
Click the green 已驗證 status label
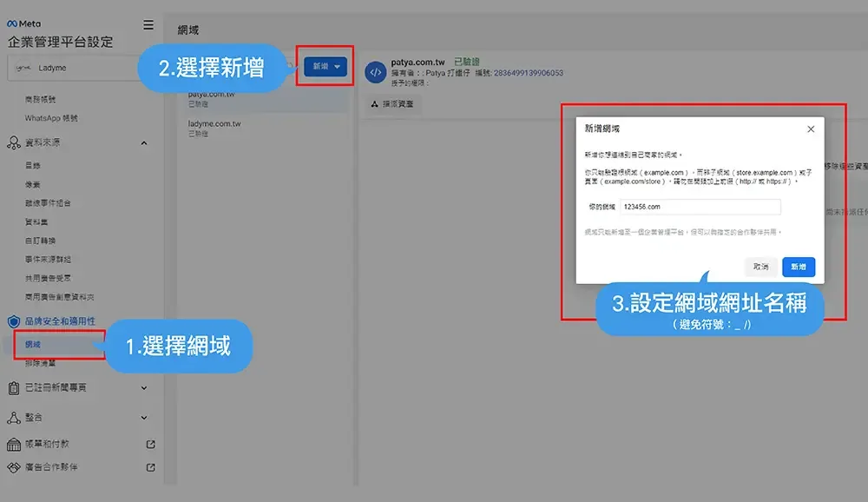coord(467,62)
